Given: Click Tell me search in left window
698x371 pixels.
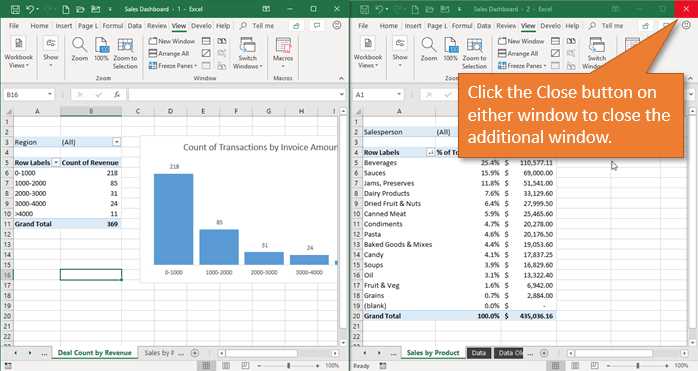Looking at the screenshot, I should point(257,26).
